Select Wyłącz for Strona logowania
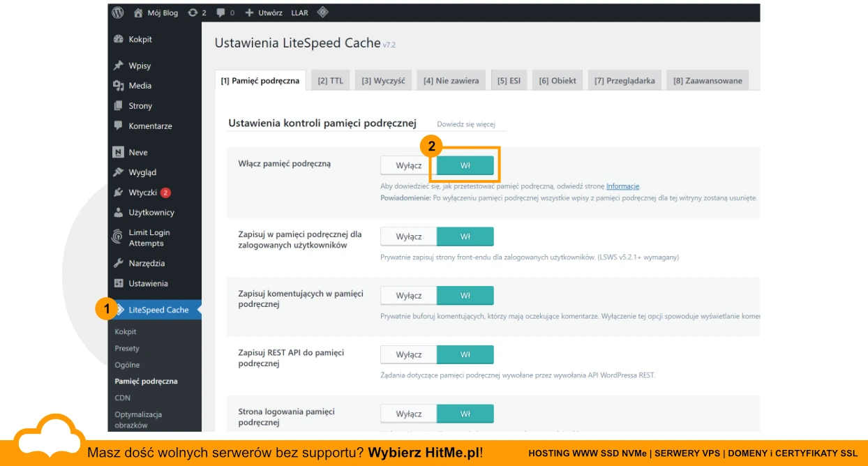Screen dimensions: 868x466 pyautogui.click(x=409, y=414)
